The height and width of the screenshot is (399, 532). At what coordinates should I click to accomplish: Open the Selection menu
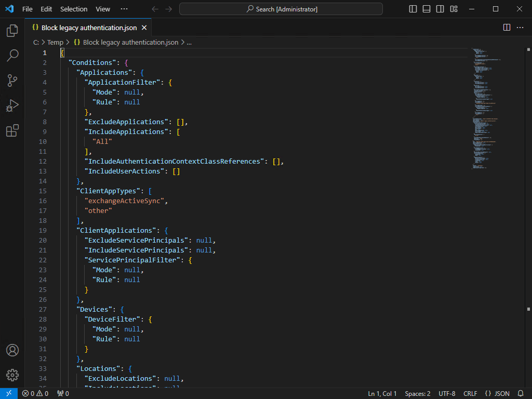point(74,9)
